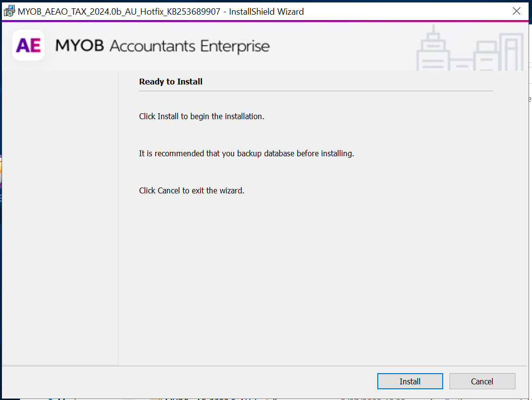Open the installer icon in the title bar
The width and height of the screenshot is (532, 400).
9,11
